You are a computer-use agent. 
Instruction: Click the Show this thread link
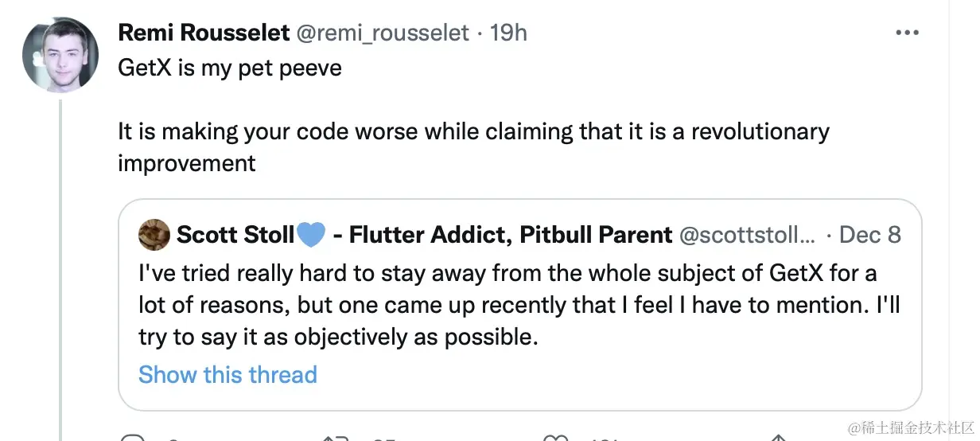tap(227, 374)
